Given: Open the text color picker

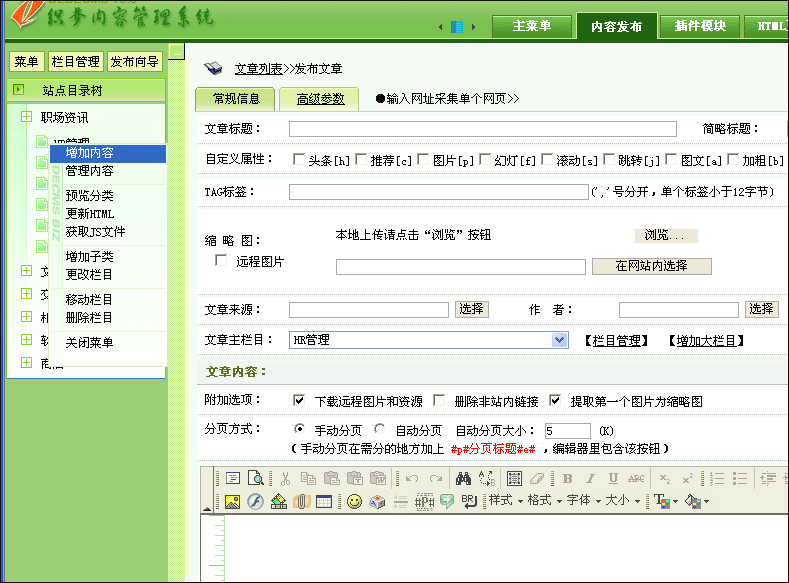Looking at the screenshot, I should [663, 501].
